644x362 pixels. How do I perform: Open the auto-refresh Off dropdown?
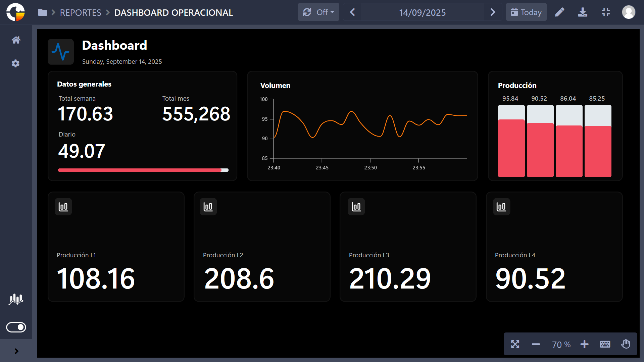tap(318, 12)
